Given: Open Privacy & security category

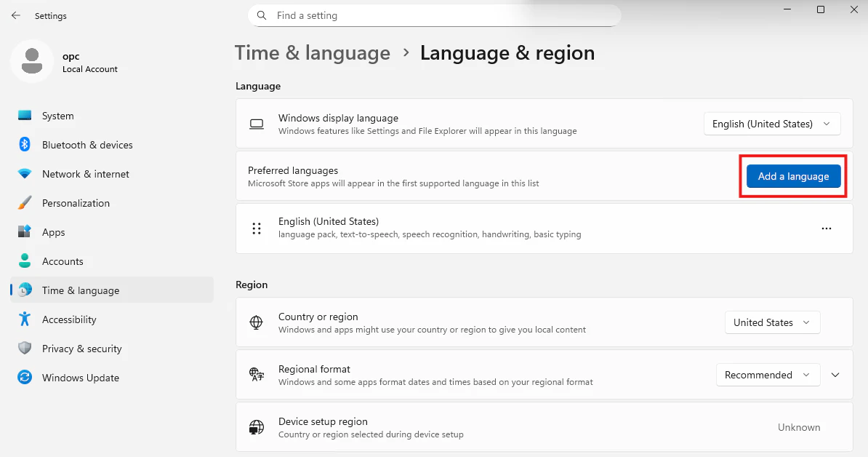Looking at the screenshot, I should 112,349.
